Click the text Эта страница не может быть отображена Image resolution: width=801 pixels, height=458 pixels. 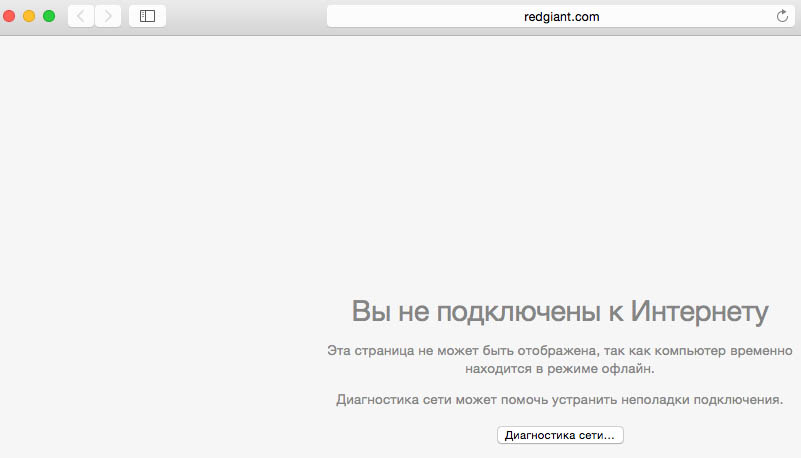(462, 351)
